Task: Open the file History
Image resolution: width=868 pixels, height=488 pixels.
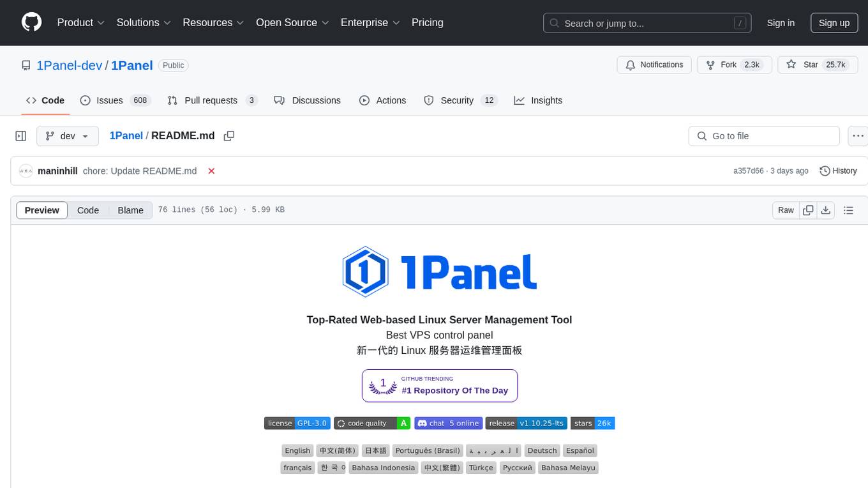Action: (x=838, y=171)
